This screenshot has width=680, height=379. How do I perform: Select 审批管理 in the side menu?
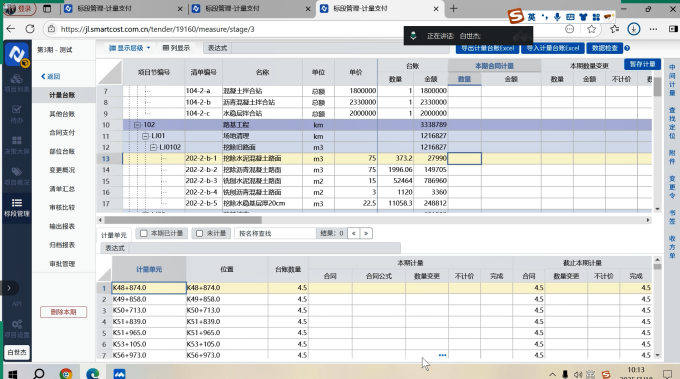tap(62, 264)
